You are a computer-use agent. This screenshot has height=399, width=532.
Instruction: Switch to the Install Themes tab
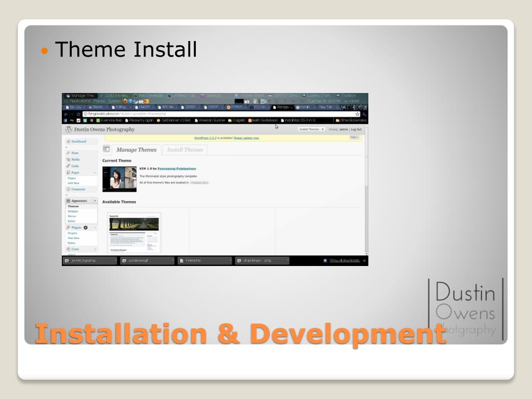coord(185,150)
